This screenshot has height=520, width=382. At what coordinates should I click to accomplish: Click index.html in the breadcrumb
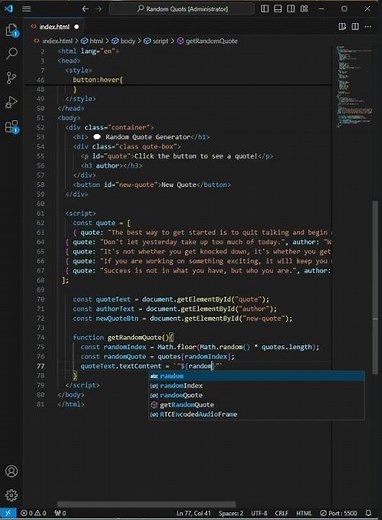click(x=57, y=41)
